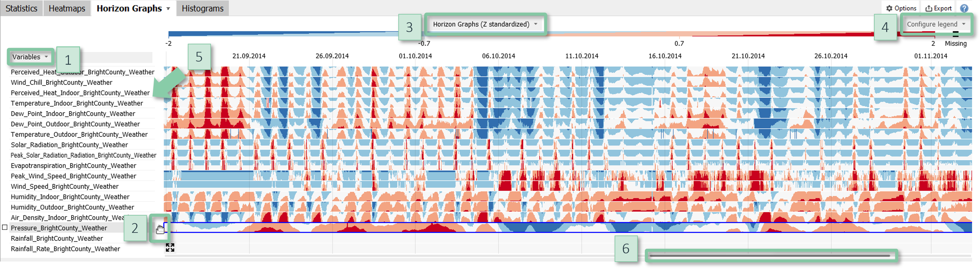Select the Wind_Chill_BrightCounty_Weather variable
980x273 pixels.
pos(61,83)
